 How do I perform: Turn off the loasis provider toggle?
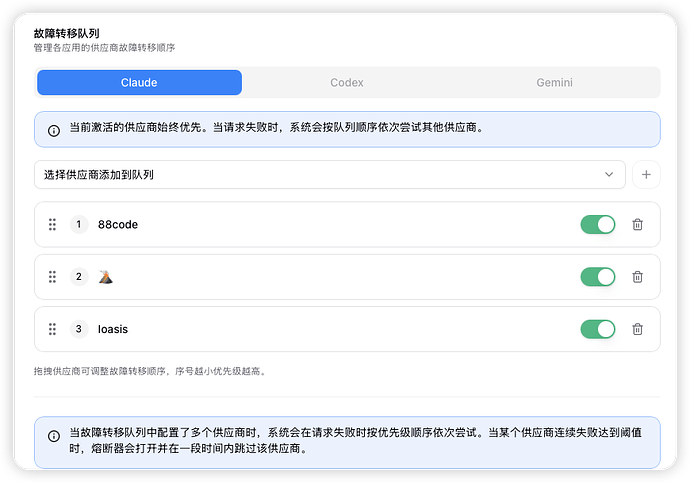pos(598,329)
